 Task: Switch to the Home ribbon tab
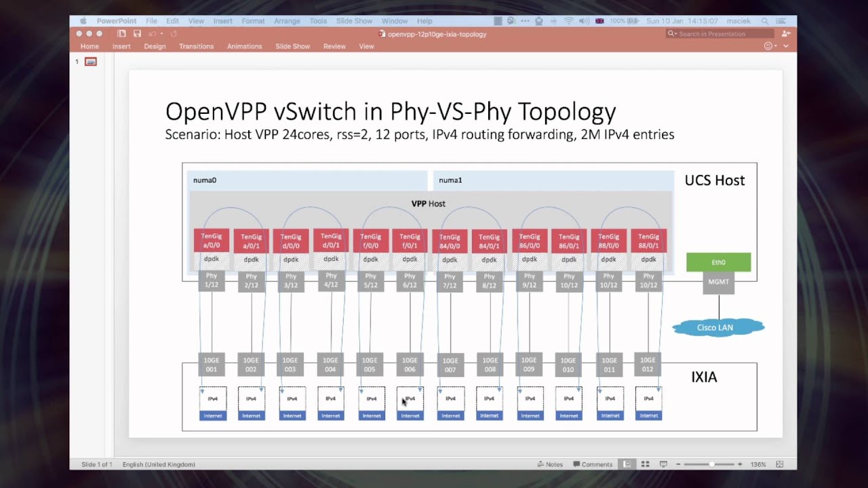[90, 46]
